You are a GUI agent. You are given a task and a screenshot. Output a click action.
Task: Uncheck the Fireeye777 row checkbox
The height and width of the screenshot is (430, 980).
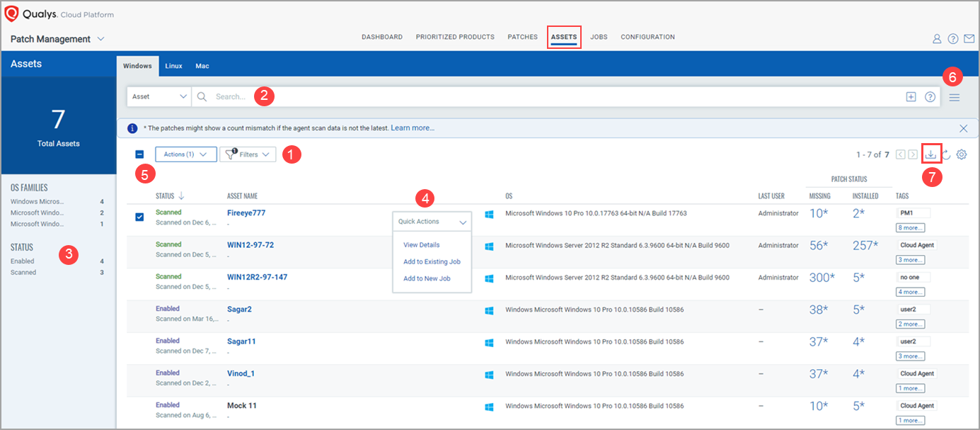[x=139, y=217]
